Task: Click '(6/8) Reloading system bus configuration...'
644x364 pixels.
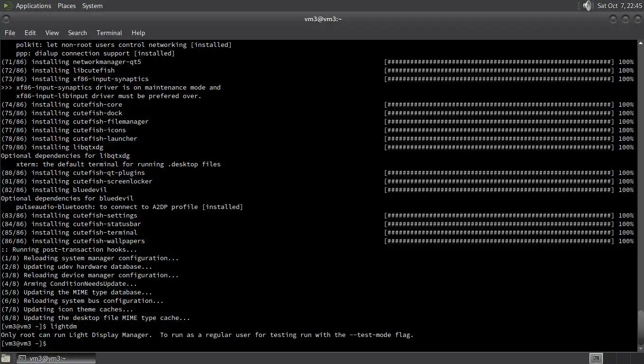Action: click(x=82, y=301)
